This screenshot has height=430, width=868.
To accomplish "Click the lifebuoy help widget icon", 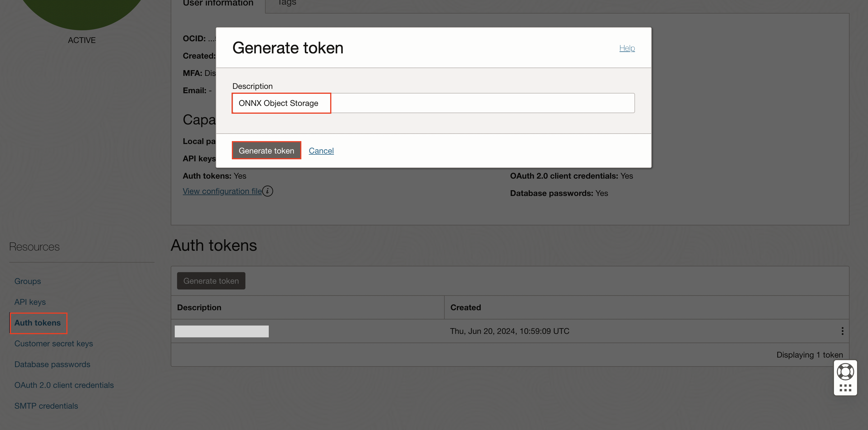I will click(845, 372).
